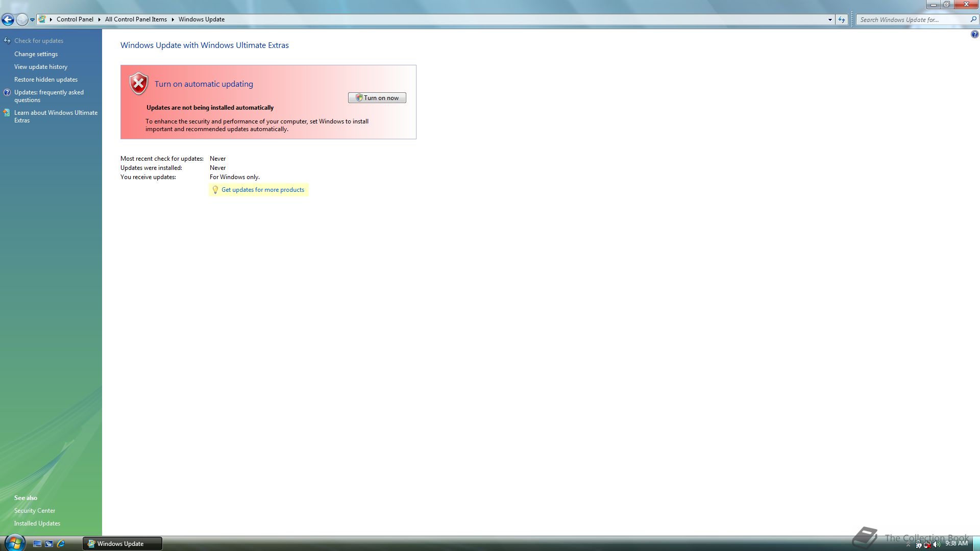980x551 pixels.
Task: Click the Windows Update taskbar button
Action: click(122, 544)
